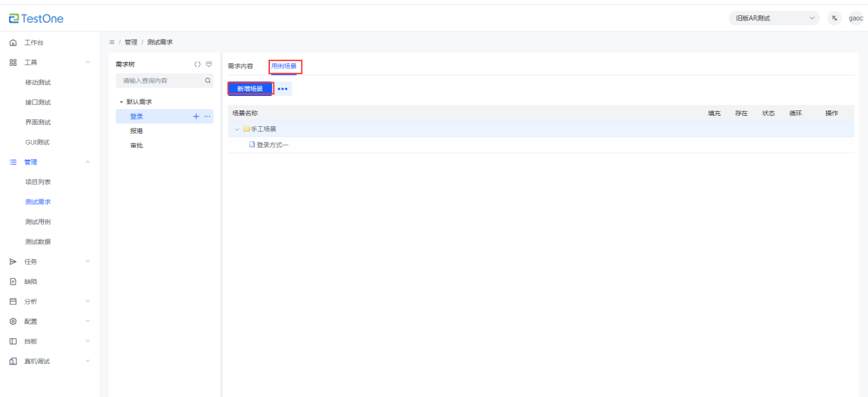
Task: Click the refresh icon next to 需求树
Action: 197,65
